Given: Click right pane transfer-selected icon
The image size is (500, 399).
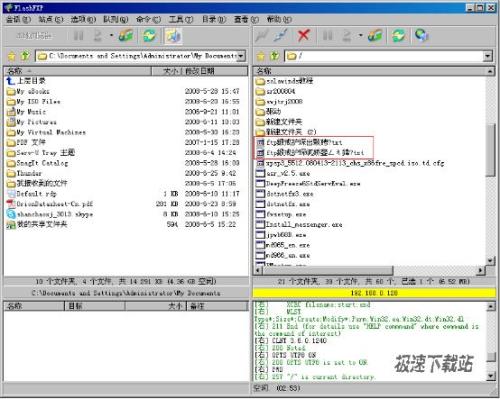Looking at the screenshot, I should 347,35.
